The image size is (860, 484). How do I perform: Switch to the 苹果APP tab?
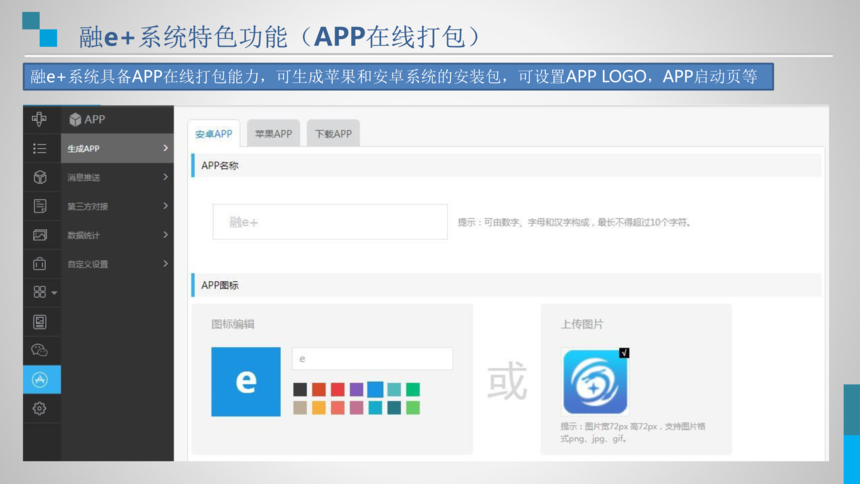coord(273,134)
